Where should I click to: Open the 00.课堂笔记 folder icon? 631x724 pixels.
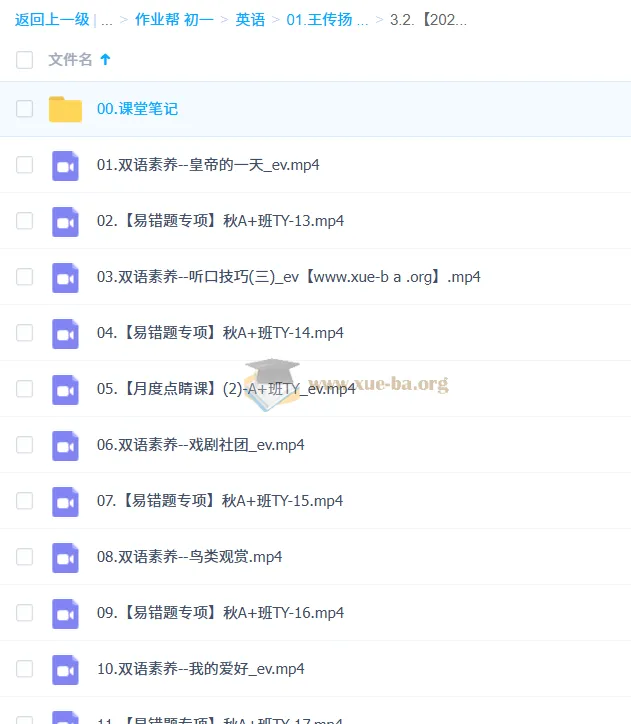point(65,109)
